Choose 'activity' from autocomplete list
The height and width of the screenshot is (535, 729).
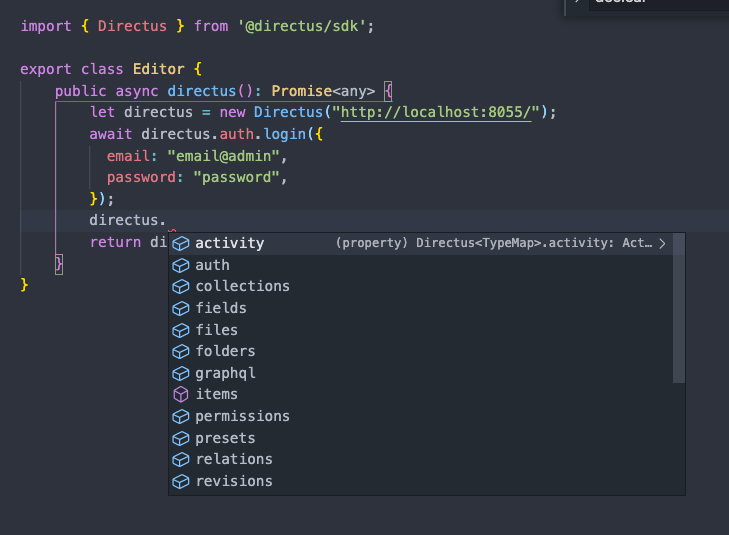pos(421,244)
